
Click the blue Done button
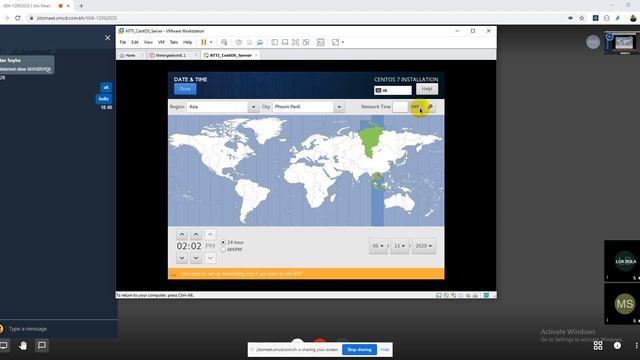pos(185,89)
